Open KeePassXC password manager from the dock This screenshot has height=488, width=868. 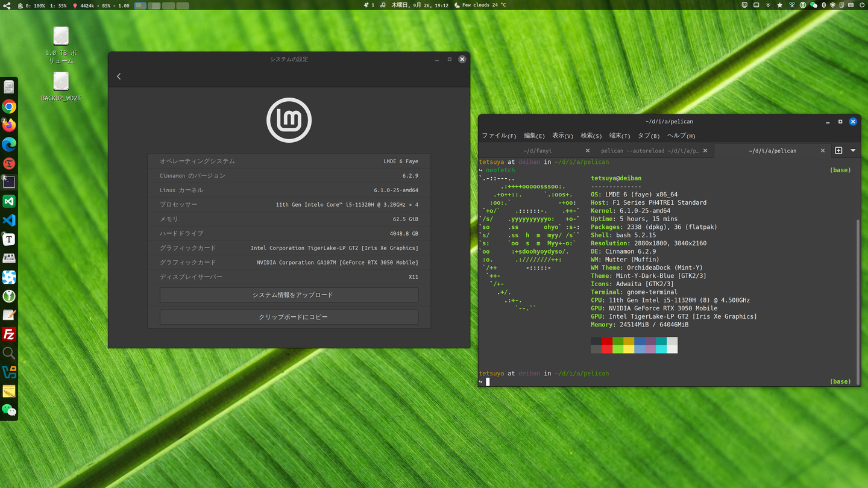pyautogui.click(x=9, y=296)
